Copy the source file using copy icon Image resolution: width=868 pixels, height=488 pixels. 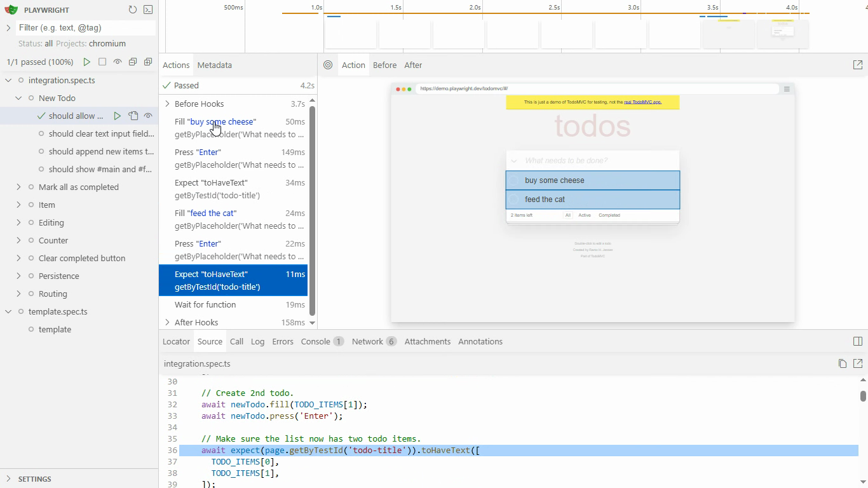click(842, 363)
